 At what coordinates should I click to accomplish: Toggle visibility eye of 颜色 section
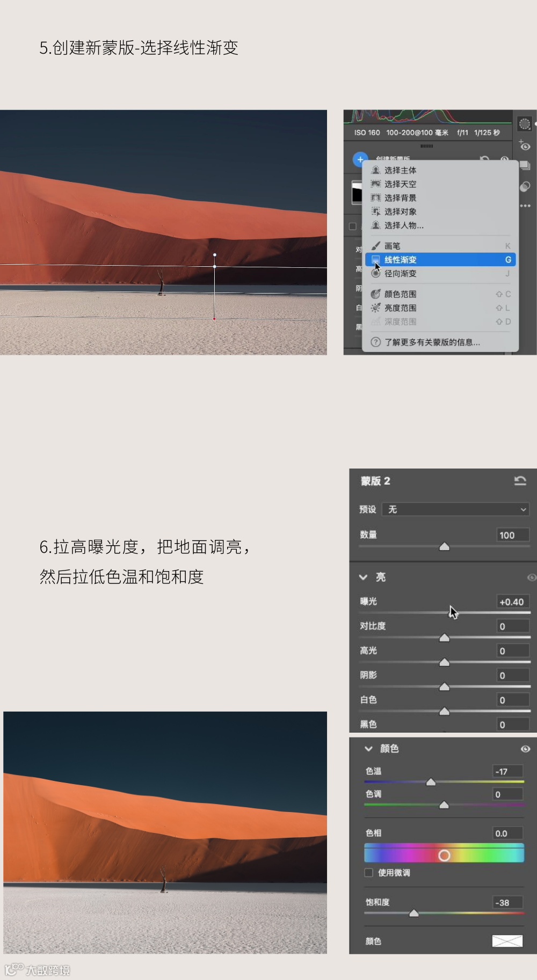coord(526,749)
